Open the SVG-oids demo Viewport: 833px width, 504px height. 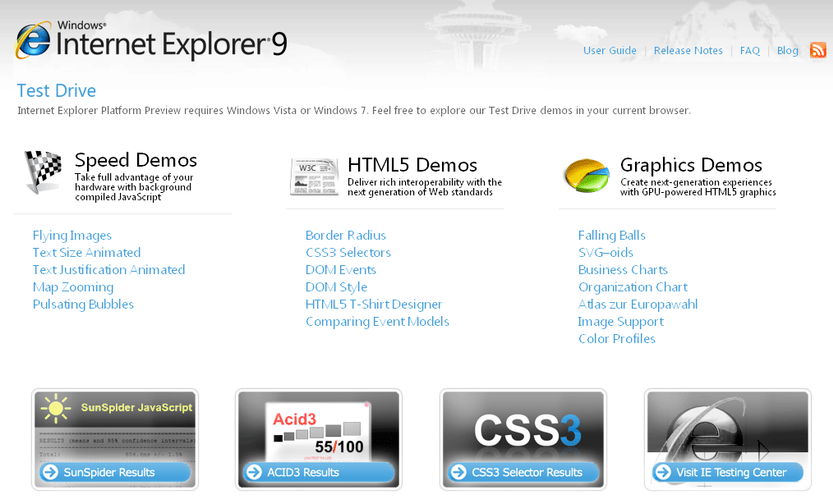[x=605, y=252]
